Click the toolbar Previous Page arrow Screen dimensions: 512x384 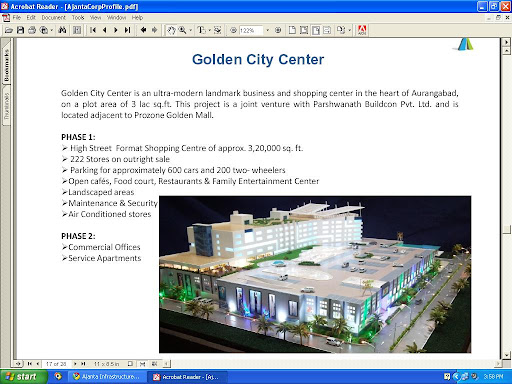104,30
